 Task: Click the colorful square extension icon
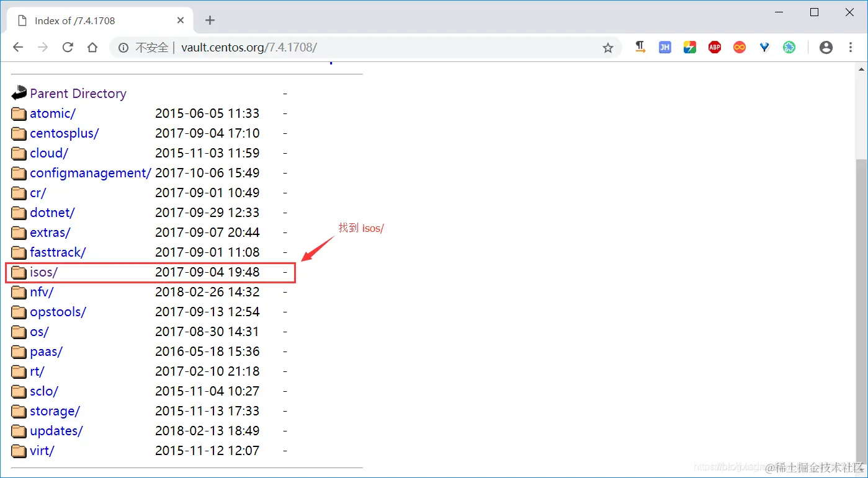[690, 47]
